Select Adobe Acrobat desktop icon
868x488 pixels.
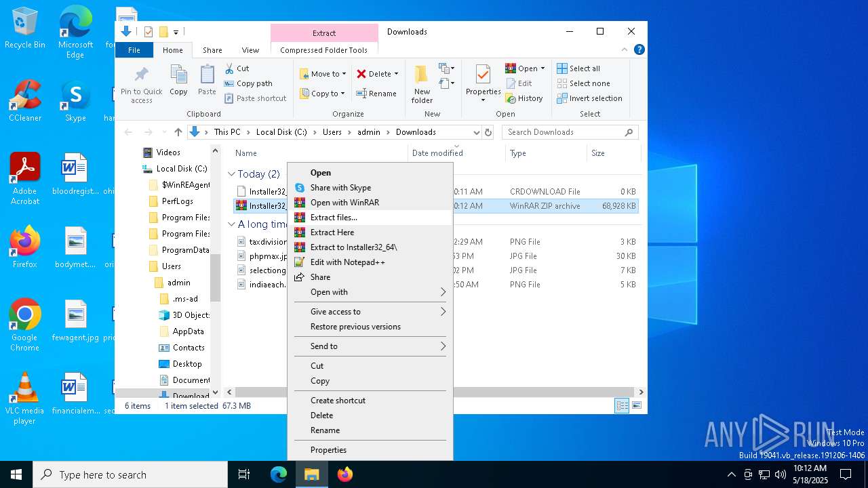(x=25, y=179)
